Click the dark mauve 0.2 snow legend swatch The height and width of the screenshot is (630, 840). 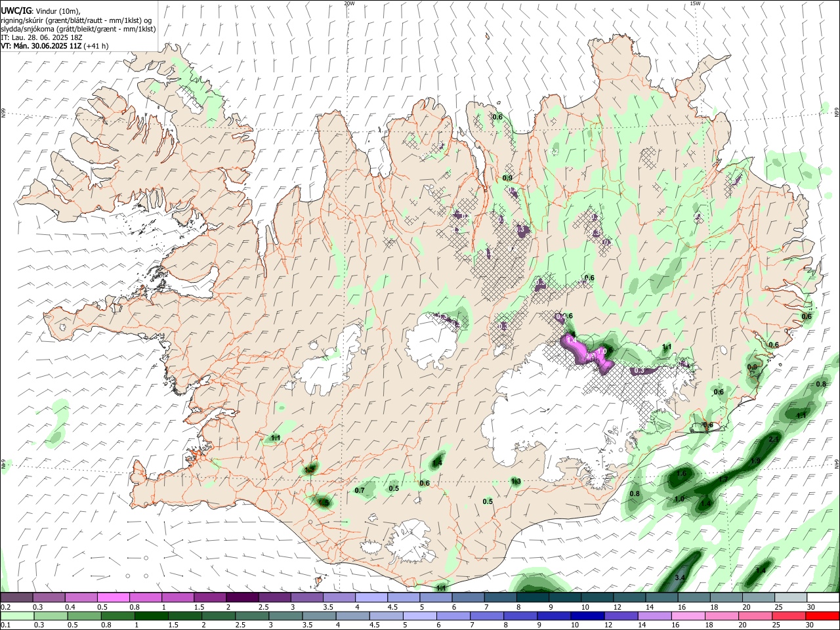tap(16, 597)
